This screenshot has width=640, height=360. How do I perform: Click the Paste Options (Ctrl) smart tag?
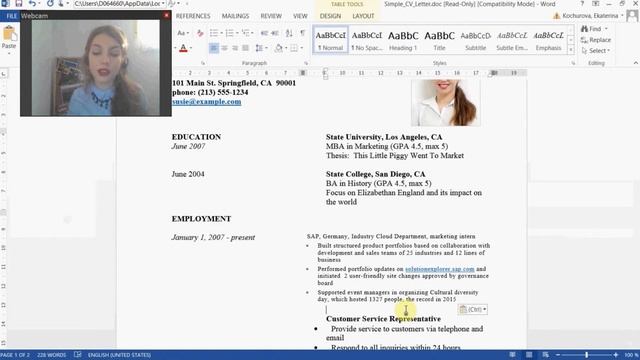point(473,309)
